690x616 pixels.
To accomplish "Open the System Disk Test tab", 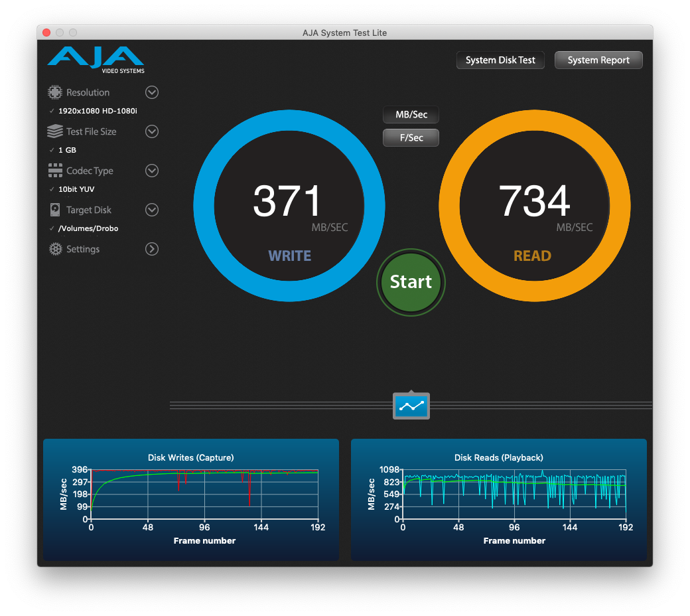I will pyautogui.click(x=500, y=60).
